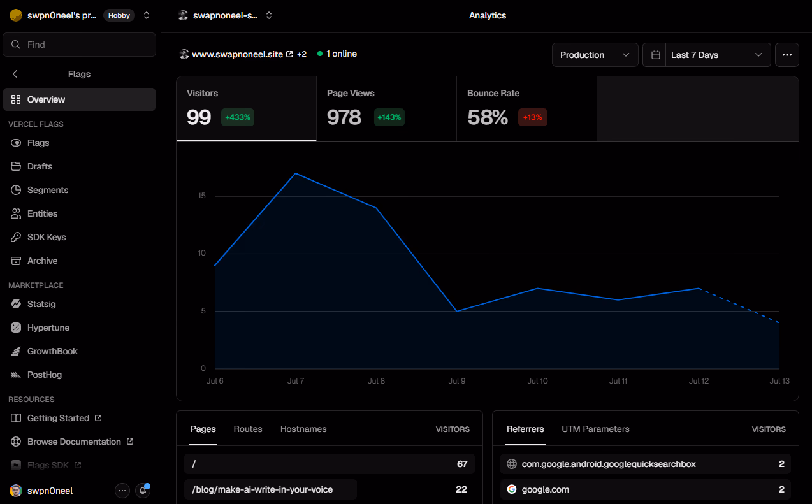The width and height of the screenshot is (812, 504).
Task: Switch to the Routes tab
Action: point(248,429)
